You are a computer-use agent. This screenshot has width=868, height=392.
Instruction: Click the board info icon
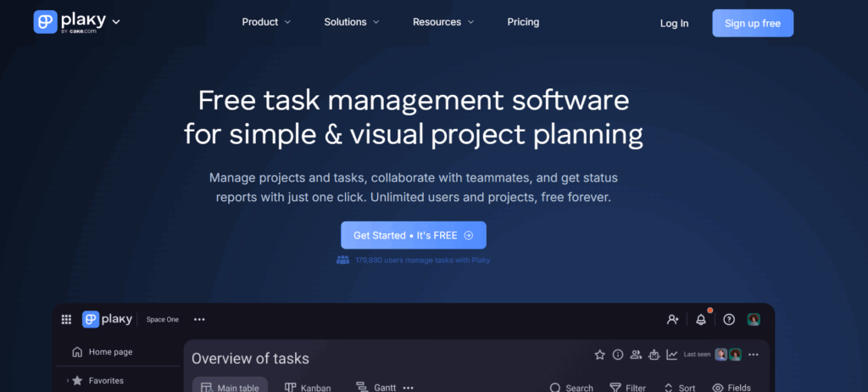pyautogui.click(x=618, y=355)
